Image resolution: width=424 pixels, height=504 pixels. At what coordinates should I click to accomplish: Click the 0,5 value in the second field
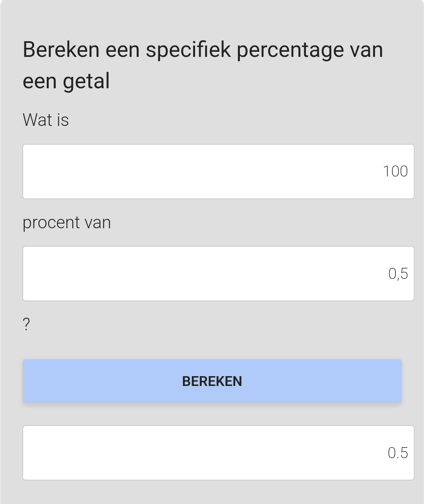(398, 274)
